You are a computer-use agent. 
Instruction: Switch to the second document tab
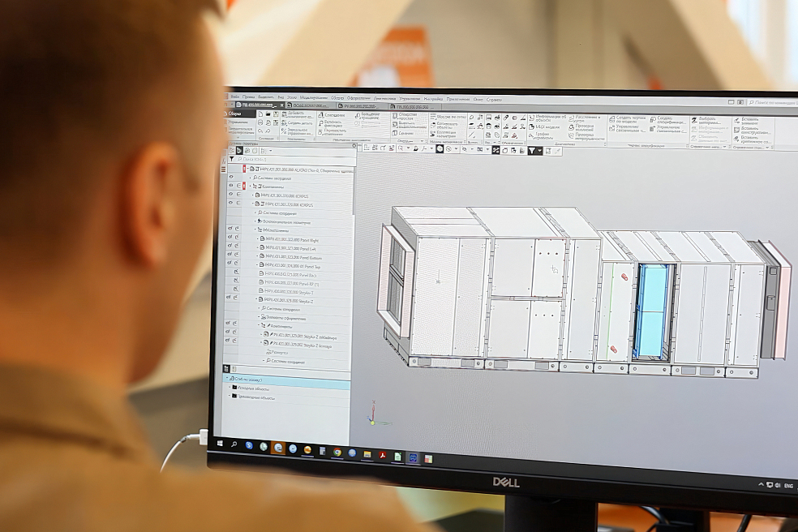(x=311, y=105)
